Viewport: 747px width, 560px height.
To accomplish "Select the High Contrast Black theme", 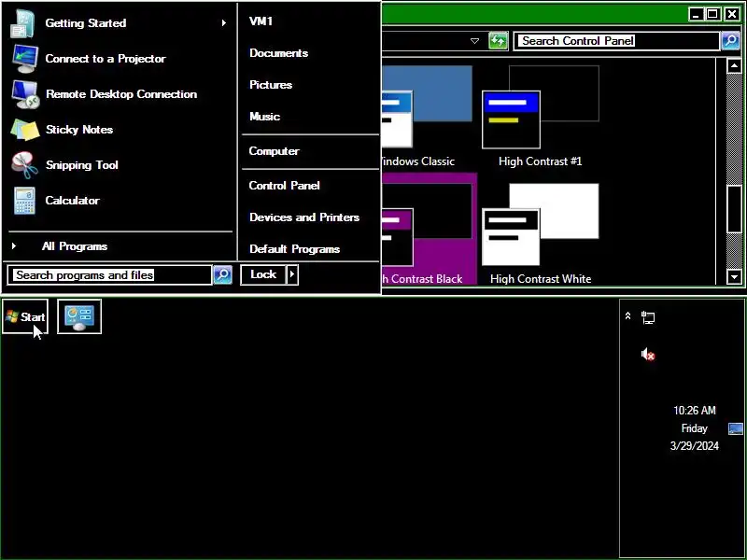I will coord(429,230).
